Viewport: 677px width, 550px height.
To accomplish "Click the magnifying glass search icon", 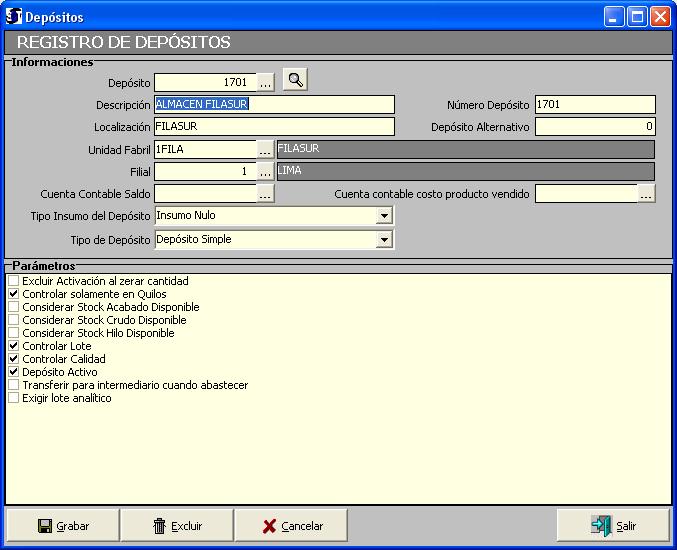I will (294, 81).
